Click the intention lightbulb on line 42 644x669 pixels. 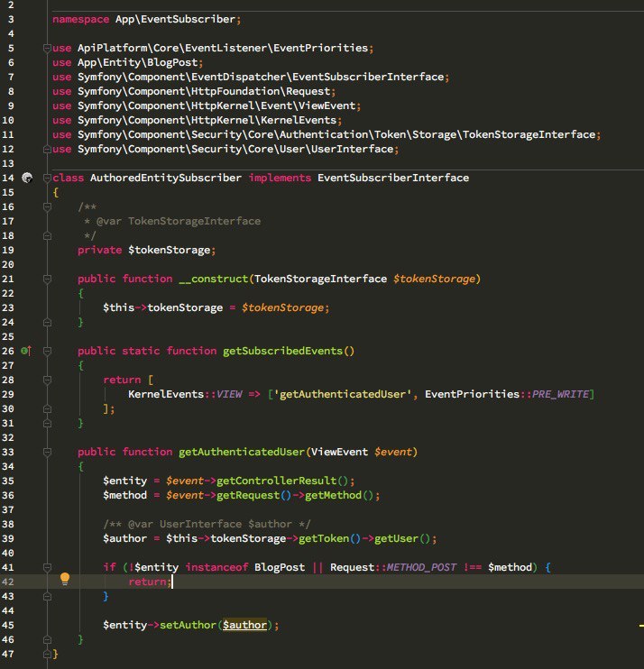click(x=65, y=580)
